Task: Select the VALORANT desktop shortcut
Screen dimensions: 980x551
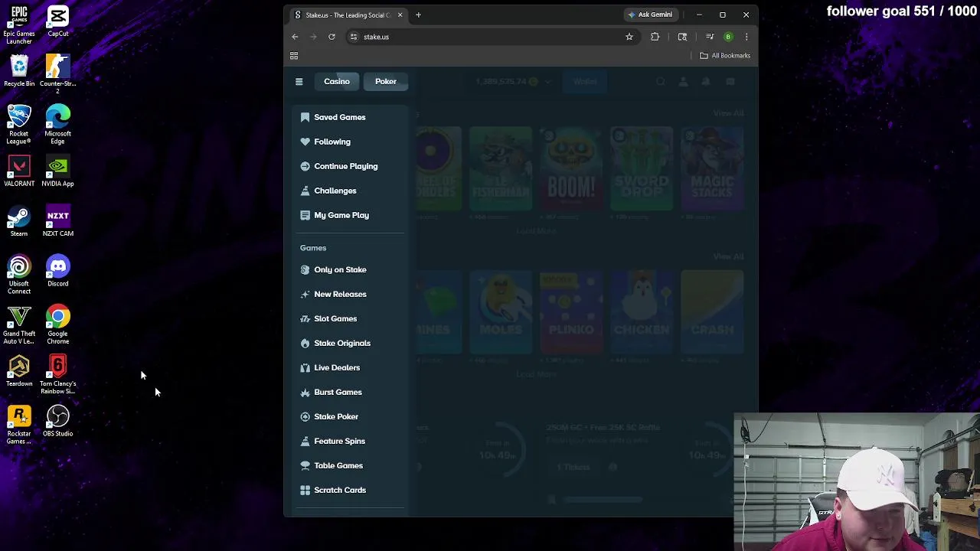Action: click(19, 171)
